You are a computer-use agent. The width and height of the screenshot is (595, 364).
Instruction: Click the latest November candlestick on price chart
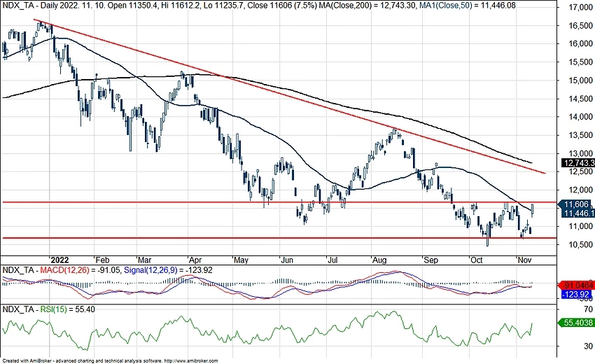[x=533, y=210]
